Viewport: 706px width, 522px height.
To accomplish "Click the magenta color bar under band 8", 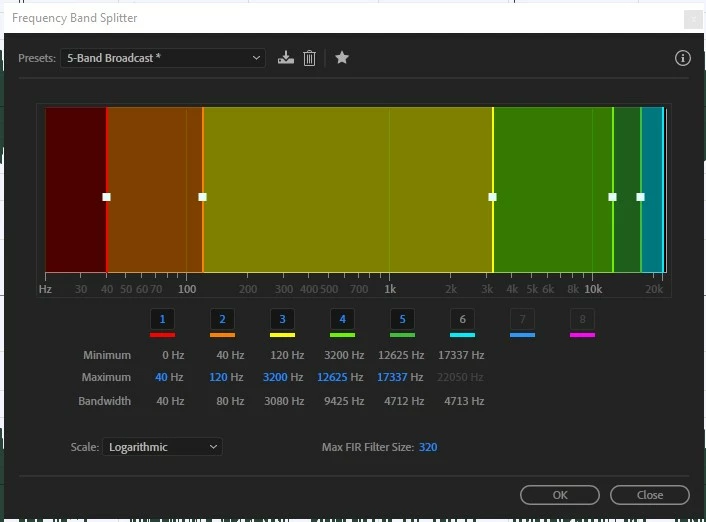I will coord(582,335).
